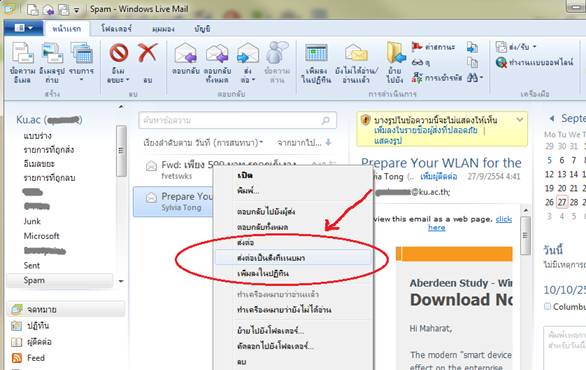Screen dimensions: 586x370
Task: Switch to the หน้าแรก (Home) tab
Action: click(67, 29)
